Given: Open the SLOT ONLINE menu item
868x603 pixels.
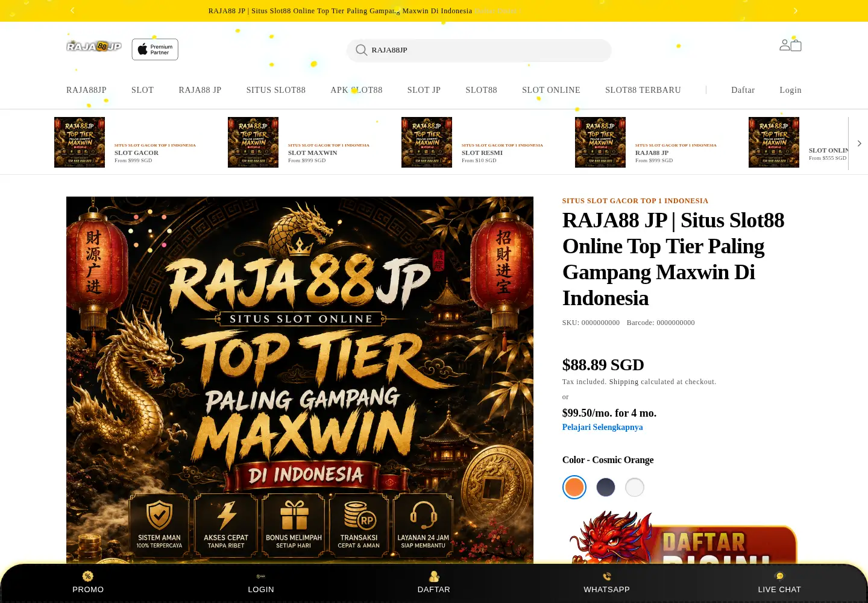Looking at the screenshot, I should (551, 90).
